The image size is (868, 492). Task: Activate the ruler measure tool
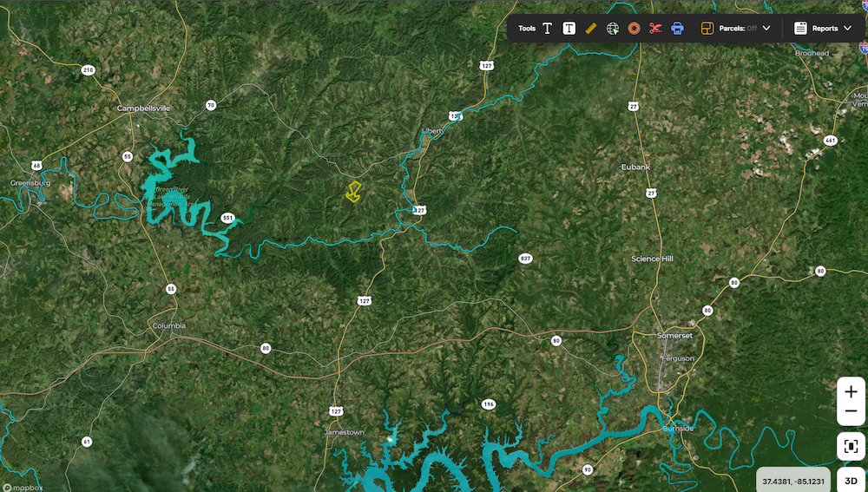pyautogui.click(x=590, y=29)
